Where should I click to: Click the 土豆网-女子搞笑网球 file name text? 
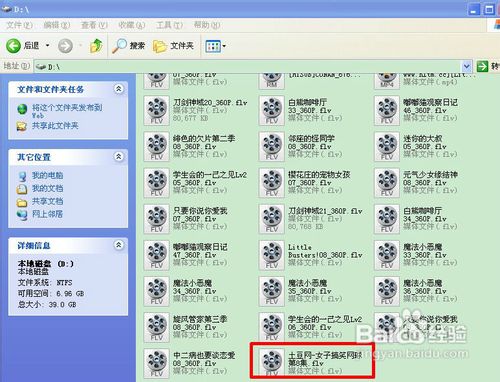pyautogui.click(x=325, y=355)
